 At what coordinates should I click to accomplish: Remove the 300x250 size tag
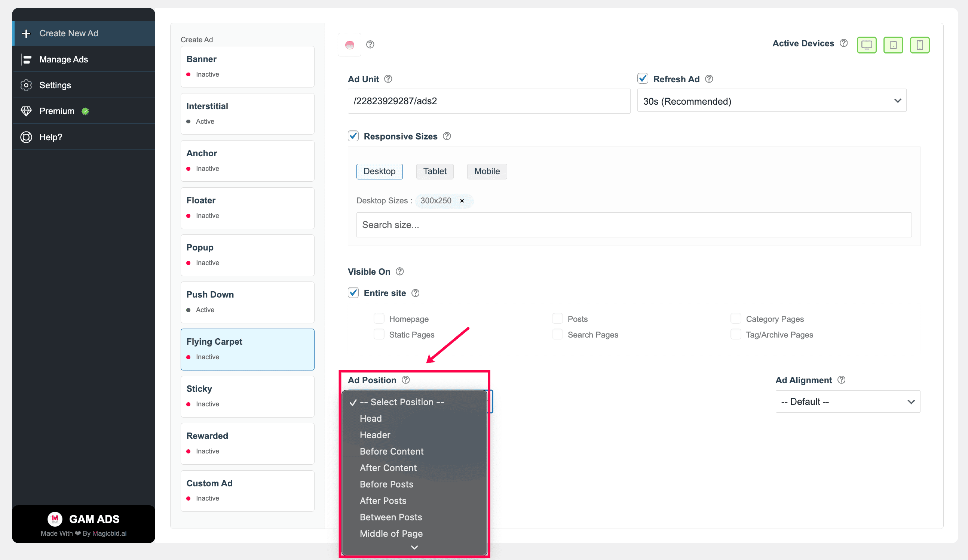(462, 201)
